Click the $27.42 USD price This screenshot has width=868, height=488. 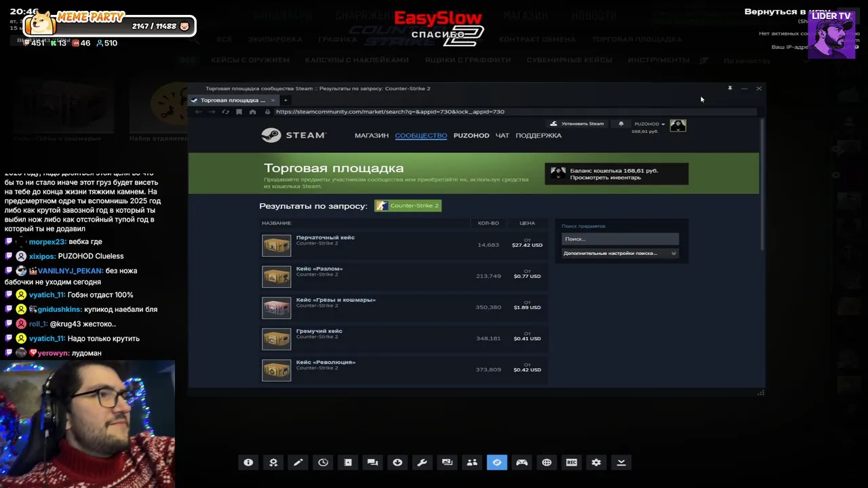527,245
